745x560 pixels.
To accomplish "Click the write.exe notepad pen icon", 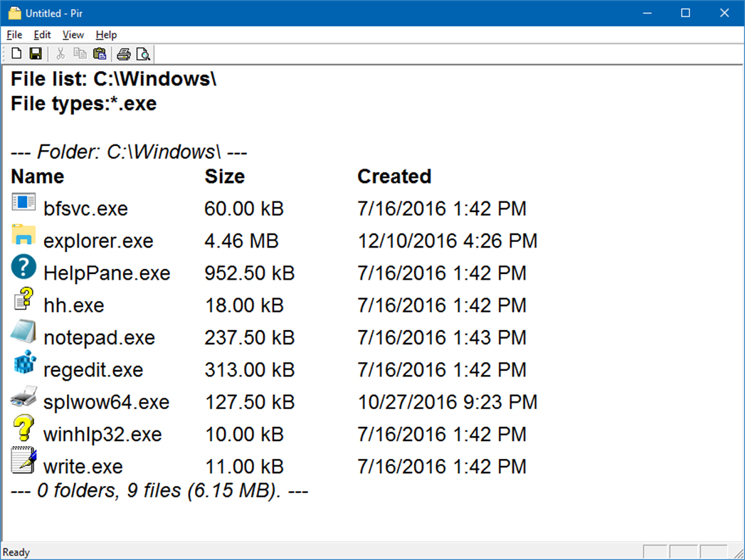I will [23, 460].
